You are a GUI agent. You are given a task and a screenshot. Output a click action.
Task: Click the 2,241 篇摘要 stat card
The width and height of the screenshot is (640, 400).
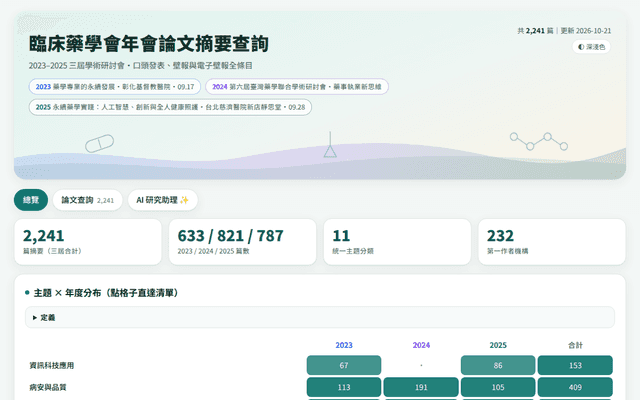pyautogui.click(x=88, y=242)
